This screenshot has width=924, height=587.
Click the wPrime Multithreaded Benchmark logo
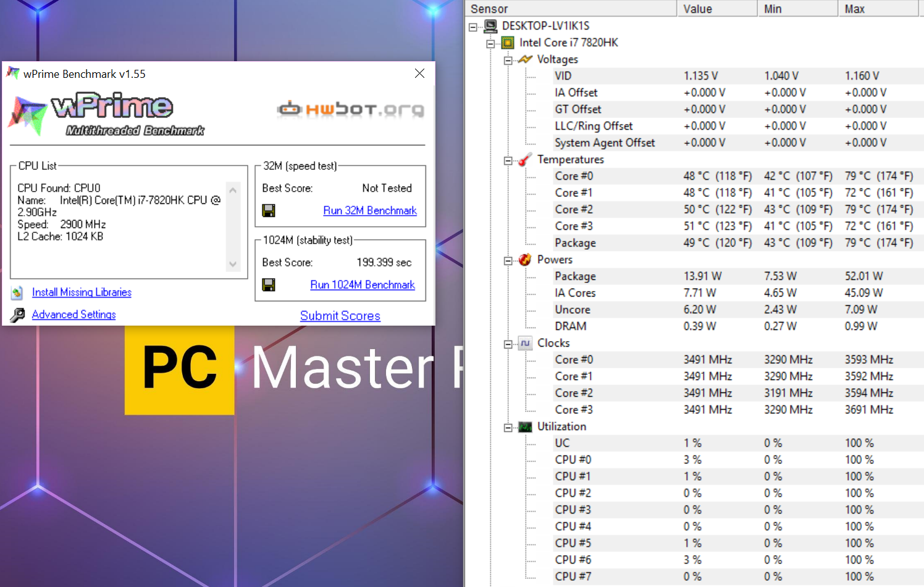(106, 115)
